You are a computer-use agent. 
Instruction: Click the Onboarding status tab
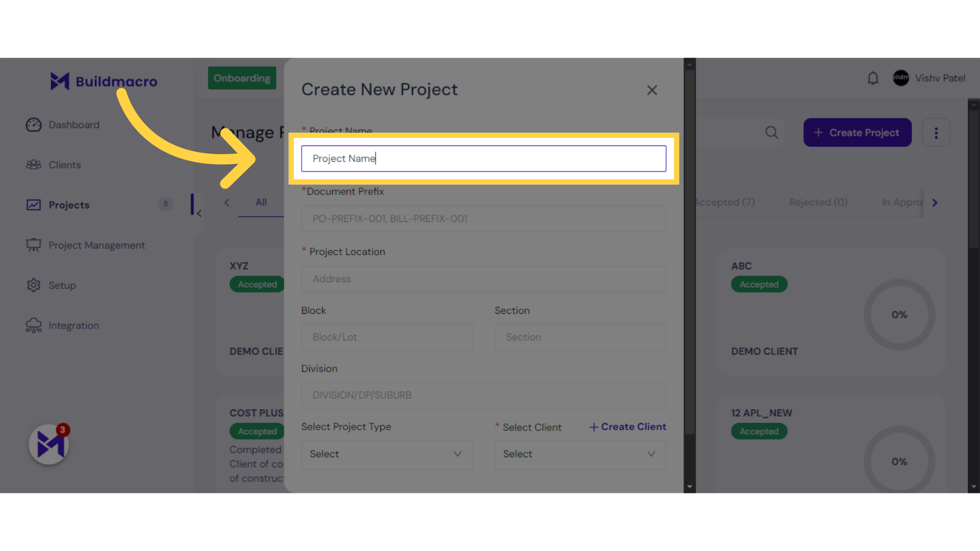coord(241,78)
